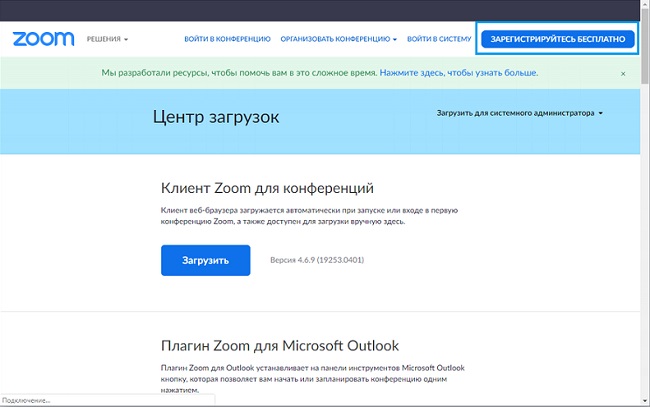Click ЗАРЕГИСТРИРУЙТЕСЬ БЕСПЛАТНО button
Image resolution: width=650 pixels, height=407 pixels.
[x=558, y=39]
